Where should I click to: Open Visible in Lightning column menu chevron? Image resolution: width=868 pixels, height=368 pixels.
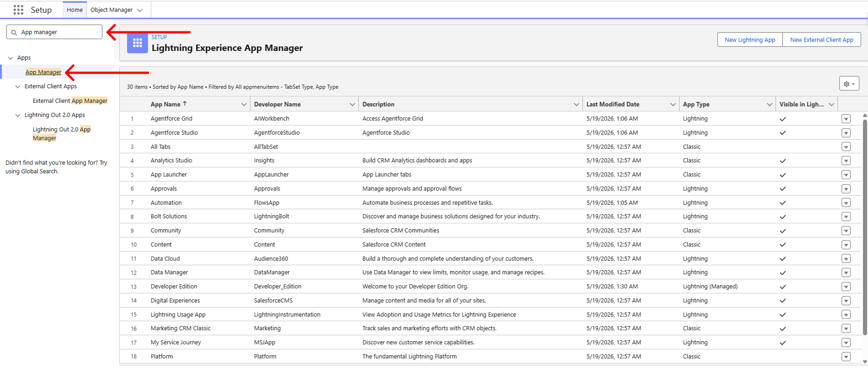[831, 105]
